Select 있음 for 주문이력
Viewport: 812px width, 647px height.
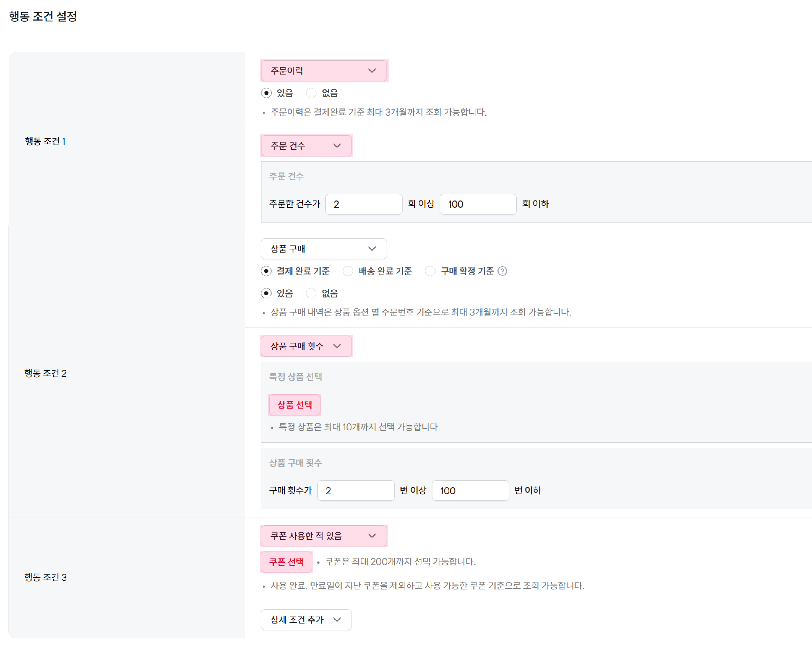pyautogui.click(x=267, y=93)
